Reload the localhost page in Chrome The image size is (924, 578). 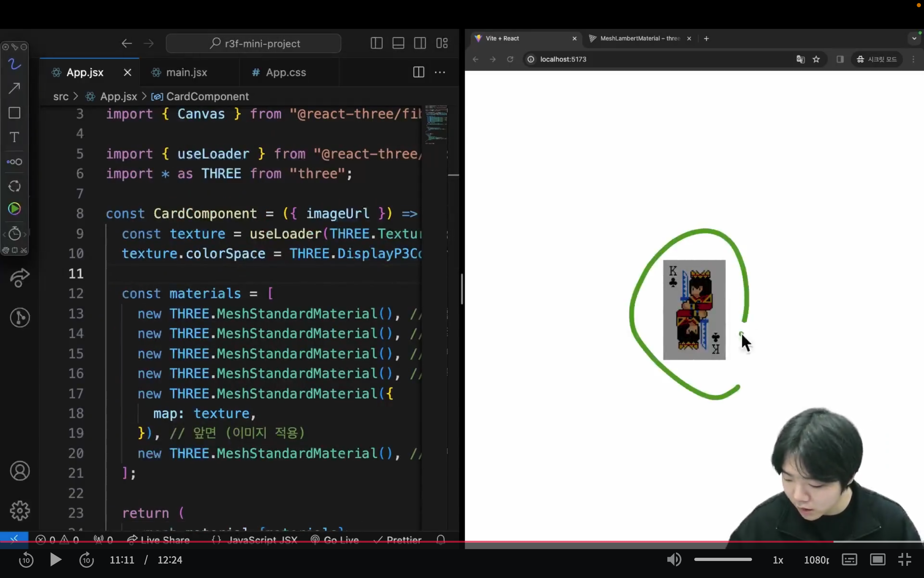click(x=510, y=59)
